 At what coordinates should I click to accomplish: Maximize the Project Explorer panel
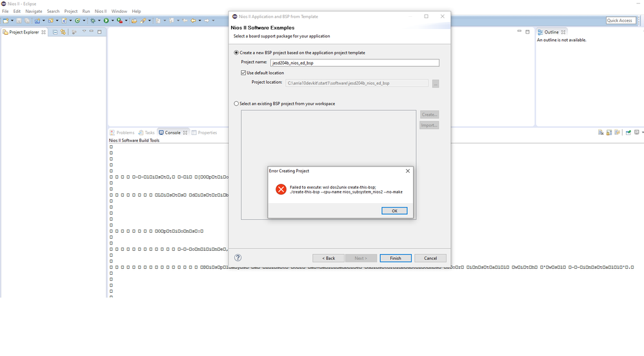[x=99, y=32]
